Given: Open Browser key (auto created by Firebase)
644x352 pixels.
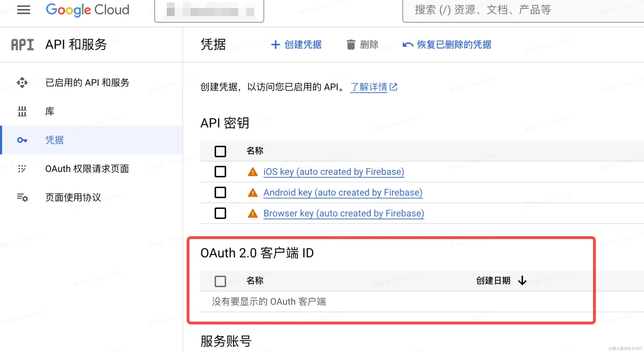Looking at the screenshot, I should tap(344, 214).
